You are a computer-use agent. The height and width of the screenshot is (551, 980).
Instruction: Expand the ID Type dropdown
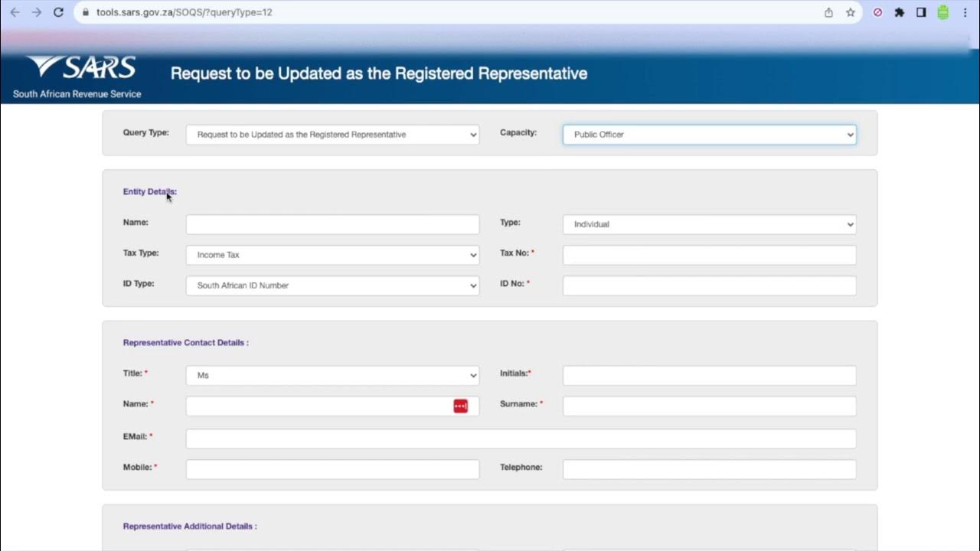click(332, 285)
